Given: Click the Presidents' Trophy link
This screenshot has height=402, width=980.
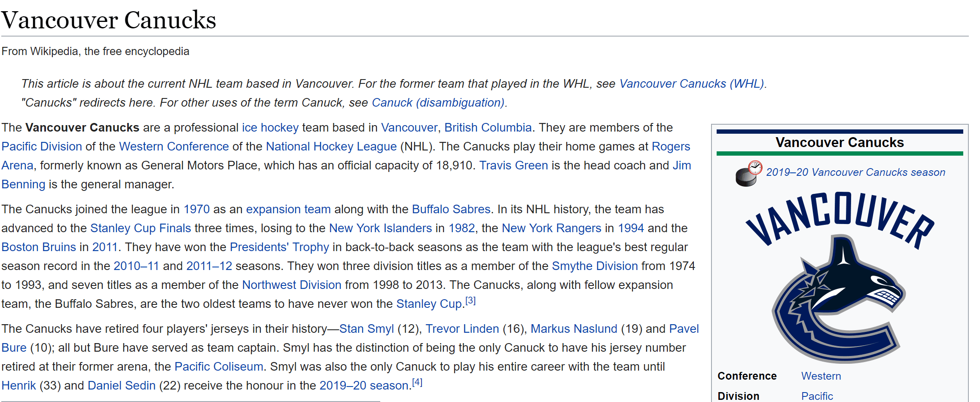Looking at the screenshot, I should click(279, 247).
